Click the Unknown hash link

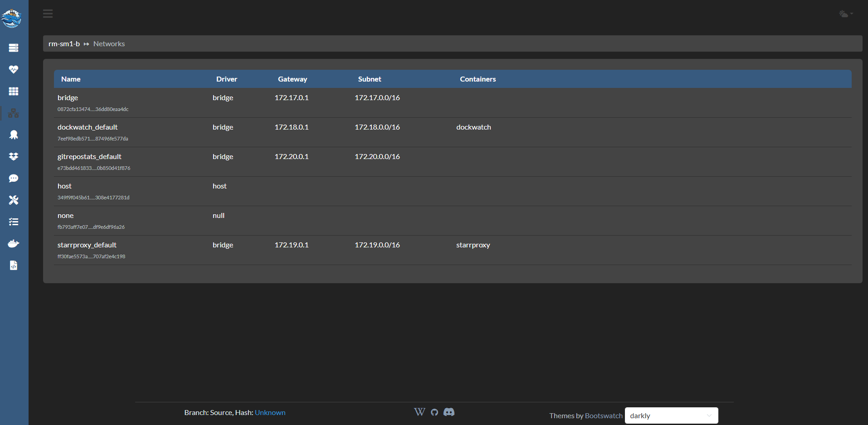click(270, 412)
